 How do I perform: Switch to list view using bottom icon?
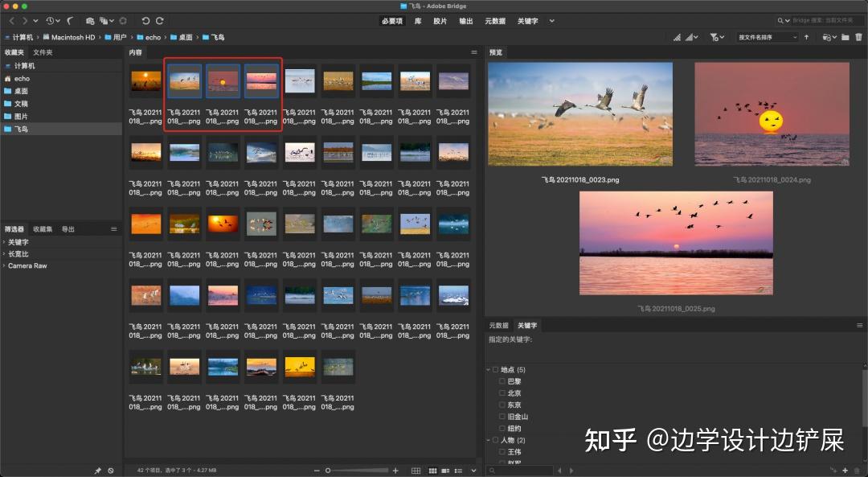pos(458,471)
